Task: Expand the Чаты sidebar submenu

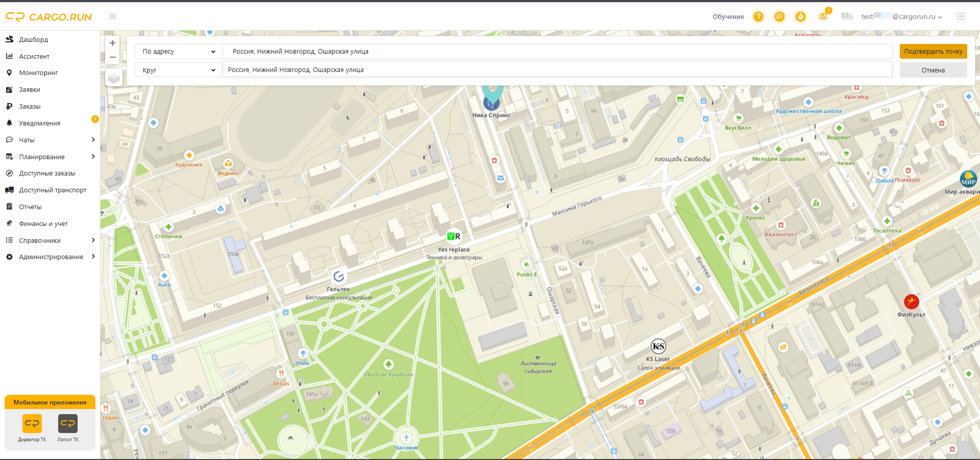Action: [93, 140]
